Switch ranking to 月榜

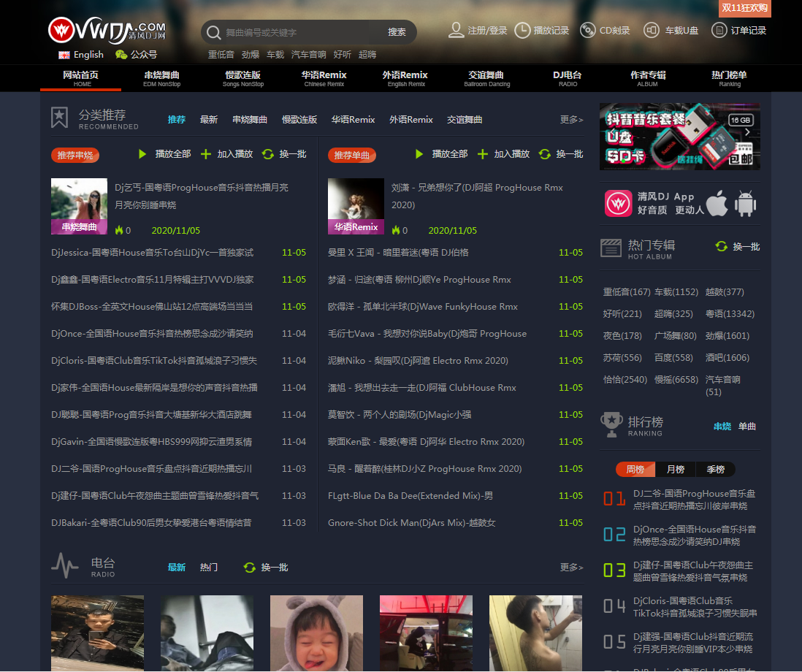(676, 470)
